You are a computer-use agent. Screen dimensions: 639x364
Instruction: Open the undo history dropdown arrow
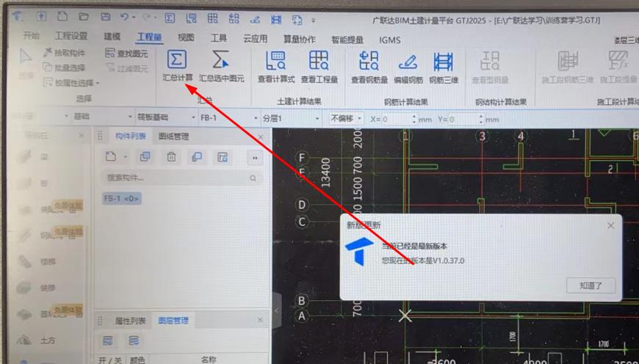point(134,18)
